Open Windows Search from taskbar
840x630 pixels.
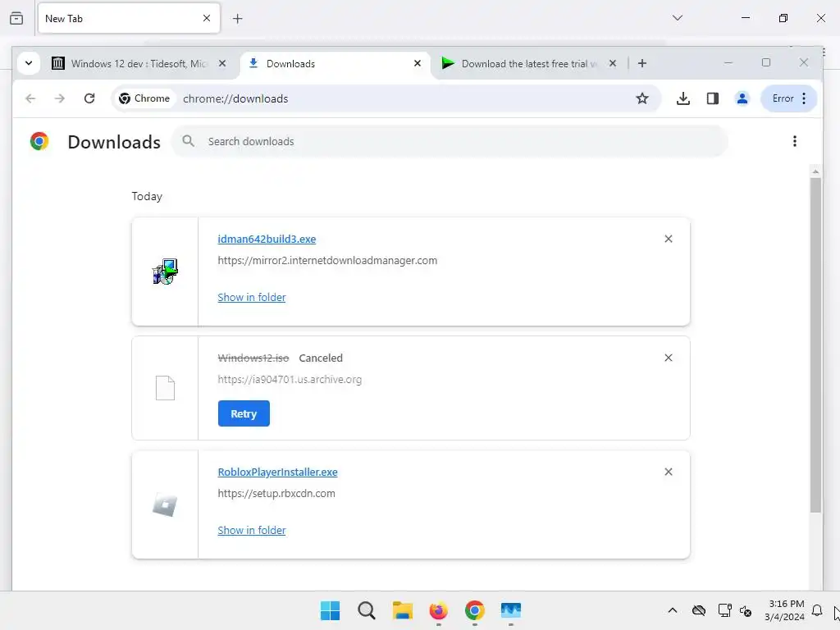pos(367,610)
